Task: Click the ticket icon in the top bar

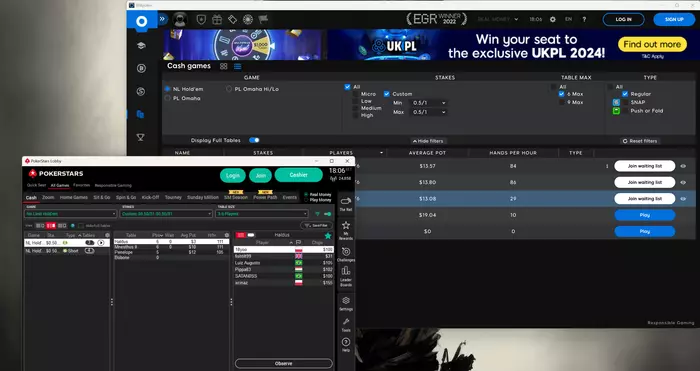Action: tap(232, 20)
